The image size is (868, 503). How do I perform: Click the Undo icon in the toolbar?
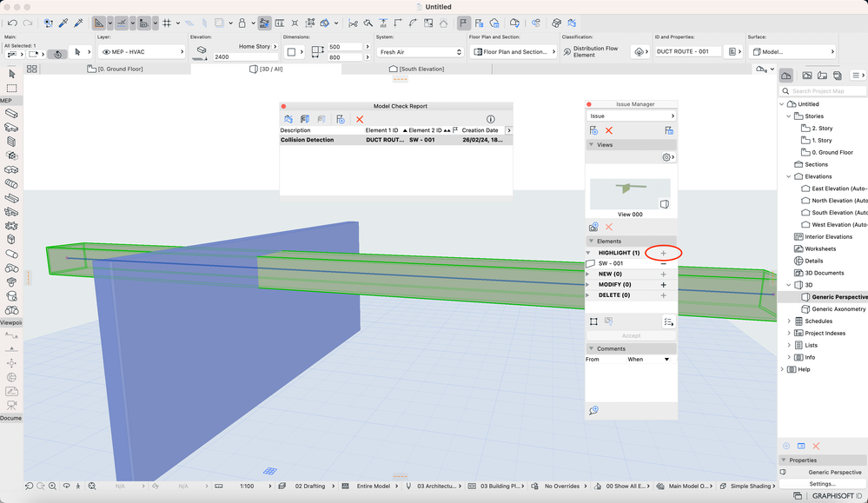coord(12,23)
